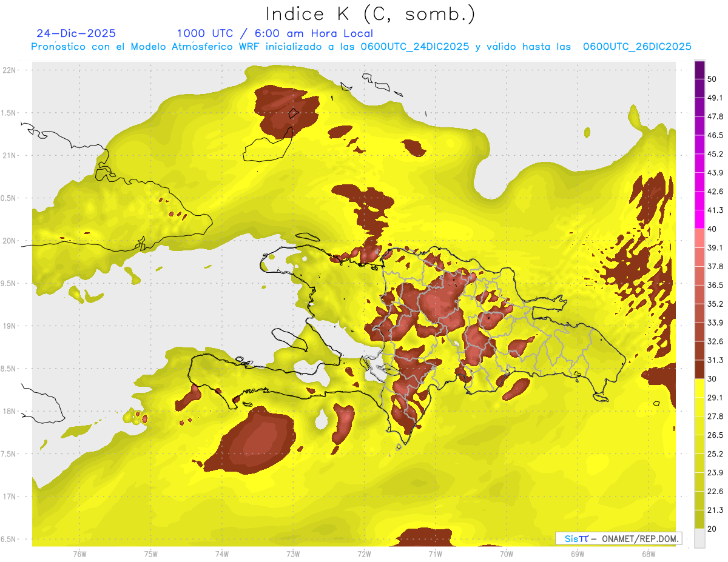Screen dimensions: 728x562
Task: Click the dark brown colorbar segment between 30 and 31.3
Action: (x=699, y=369)
